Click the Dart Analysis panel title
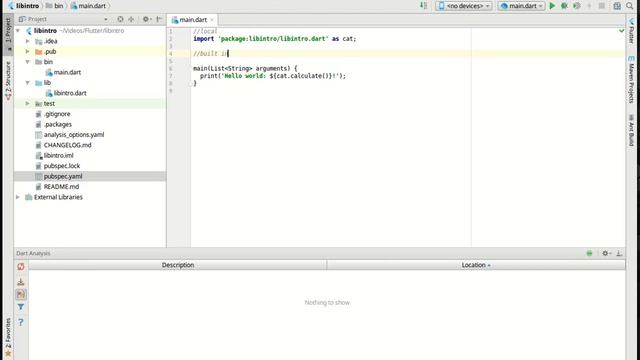The height and width of the screenshot is (360, 640). click(x=33, y=253)
